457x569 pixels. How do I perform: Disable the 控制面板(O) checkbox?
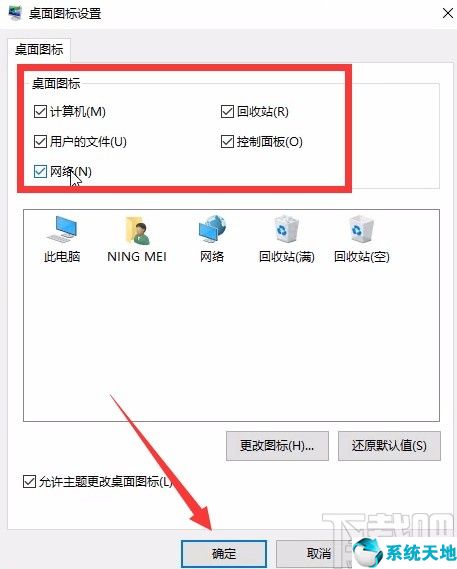point(227,142)
